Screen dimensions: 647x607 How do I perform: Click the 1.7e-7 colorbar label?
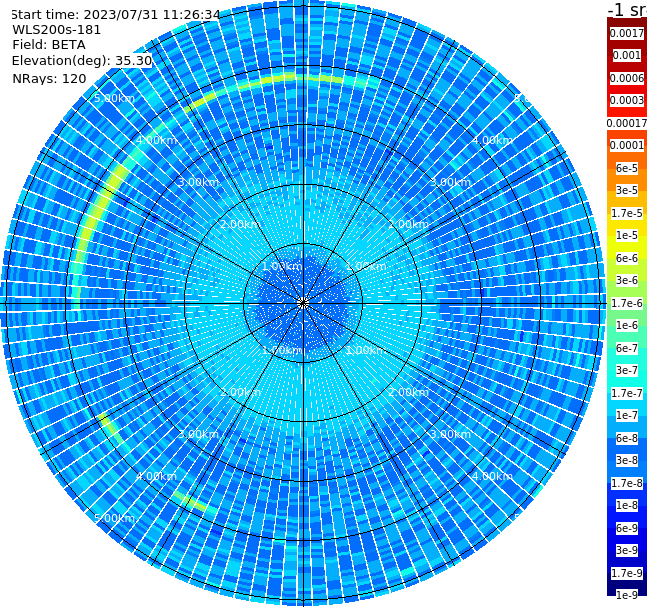[x=627, y=393]
